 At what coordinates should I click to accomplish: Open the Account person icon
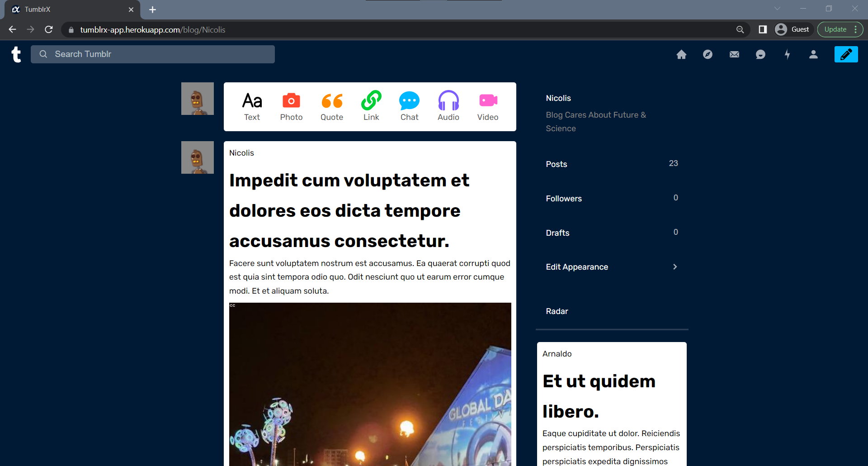point(813,54)
